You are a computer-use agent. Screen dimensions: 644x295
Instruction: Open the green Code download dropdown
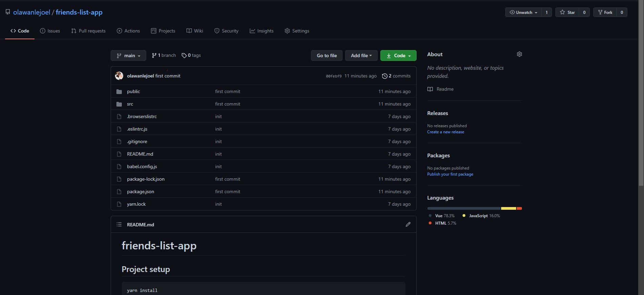pyautogui.click(x=398, y=55)
